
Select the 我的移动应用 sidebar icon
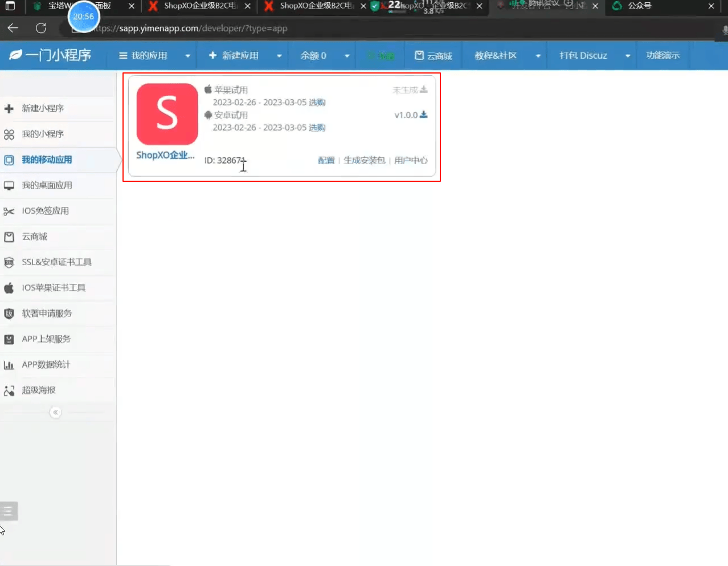coord(9,160)
